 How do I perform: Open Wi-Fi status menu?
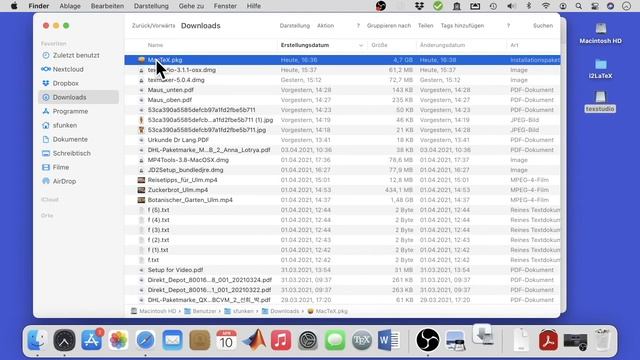pyautogui.click(x=546, y=6)
